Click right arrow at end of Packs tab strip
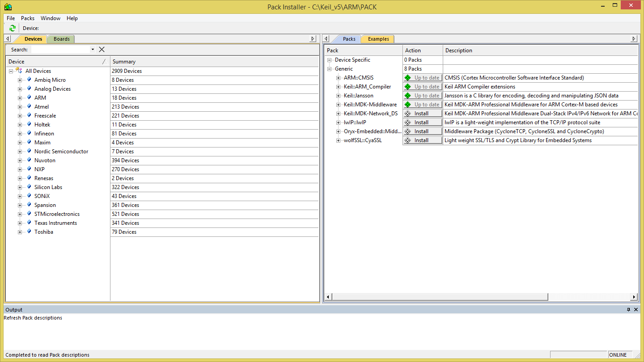The image size is (644, 362). [x=634, y=39]
